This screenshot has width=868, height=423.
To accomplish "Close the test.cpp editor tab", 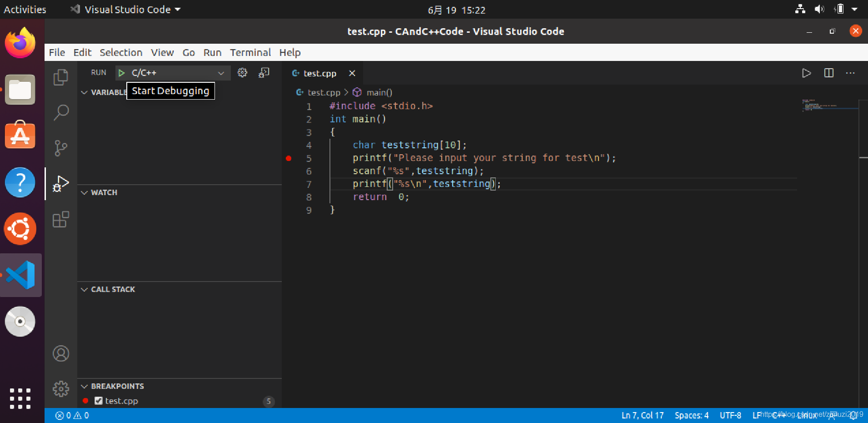I will (352, 73).
